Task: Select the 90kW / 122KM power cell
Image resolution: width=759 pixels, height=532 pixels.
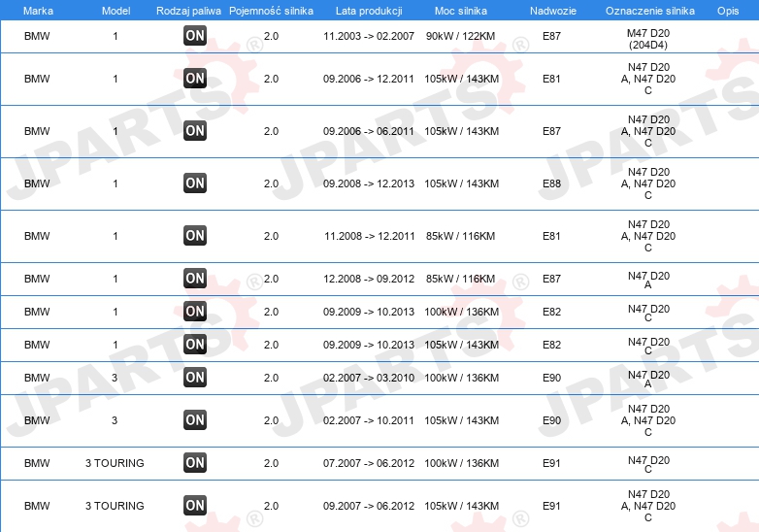Action: point(460,36)
